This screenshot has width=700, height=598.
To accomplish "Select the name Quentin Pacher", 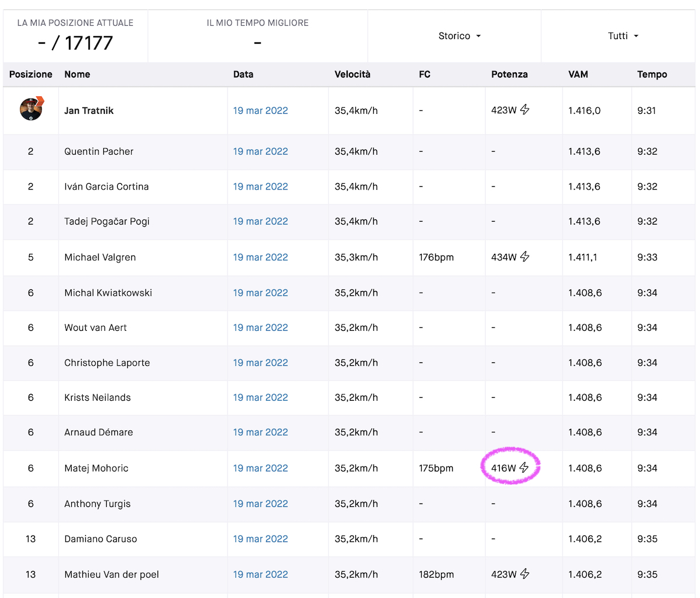I will pyautogui.click(x=99, y=152).
